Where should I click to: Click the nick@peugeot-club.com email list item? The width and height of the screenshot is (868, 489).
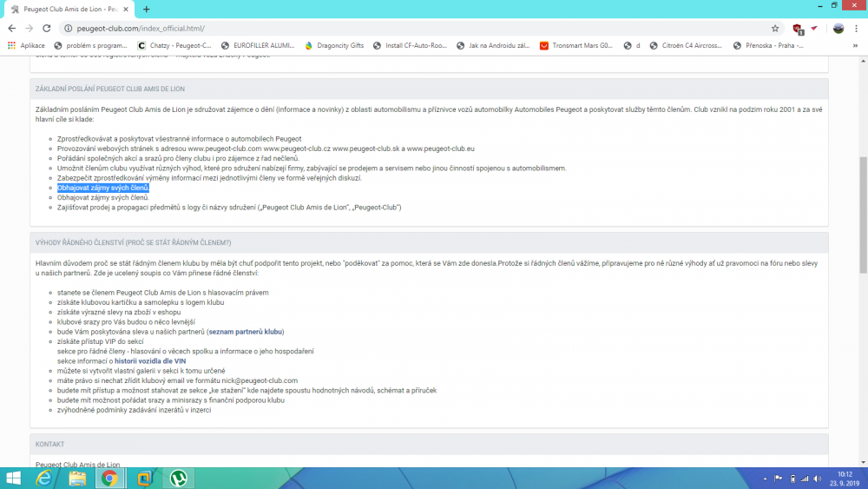point(177,380)
